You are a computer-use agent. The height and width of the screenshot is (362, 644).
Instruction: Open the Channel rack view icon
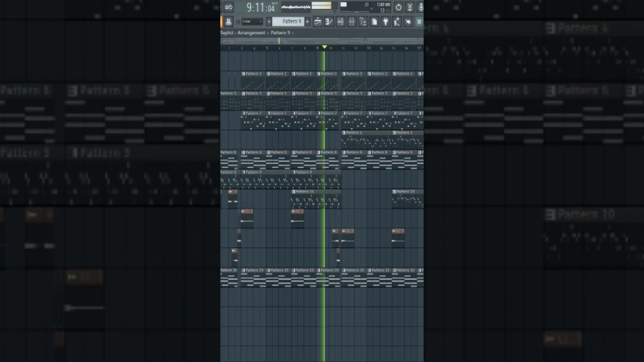[x=340, y=22]
